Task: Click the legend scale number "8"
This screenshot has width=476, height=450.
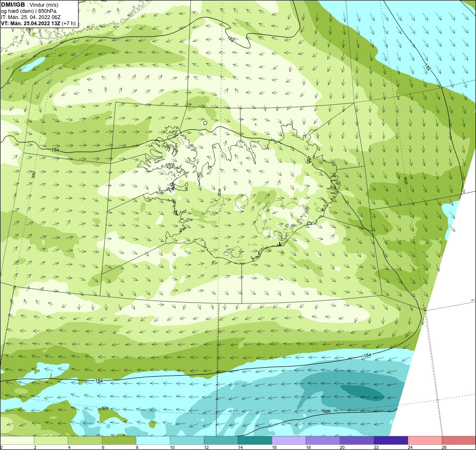Action: tap(137, 447)
